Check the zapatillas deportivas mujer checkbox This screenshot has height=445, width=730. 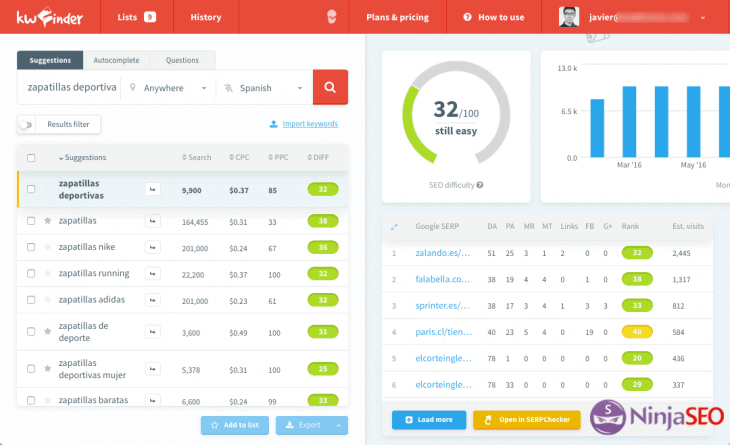pos(31,369)
